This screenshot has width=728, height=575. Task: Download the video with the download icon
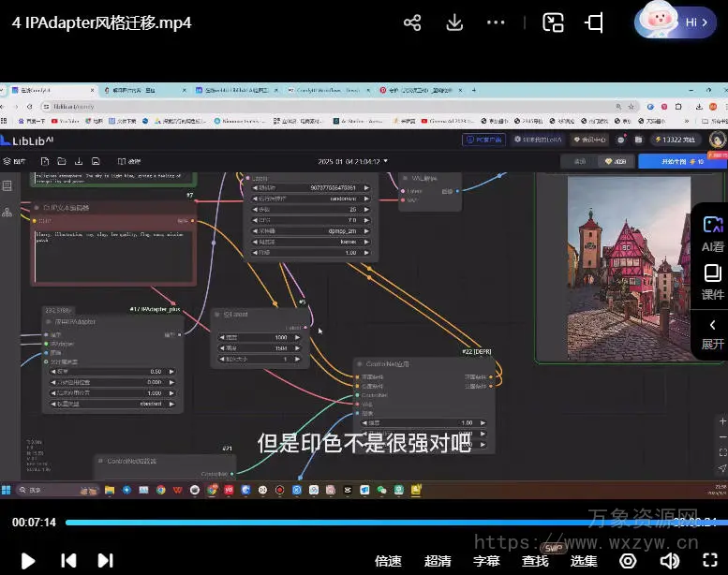[x=455, y=22]
